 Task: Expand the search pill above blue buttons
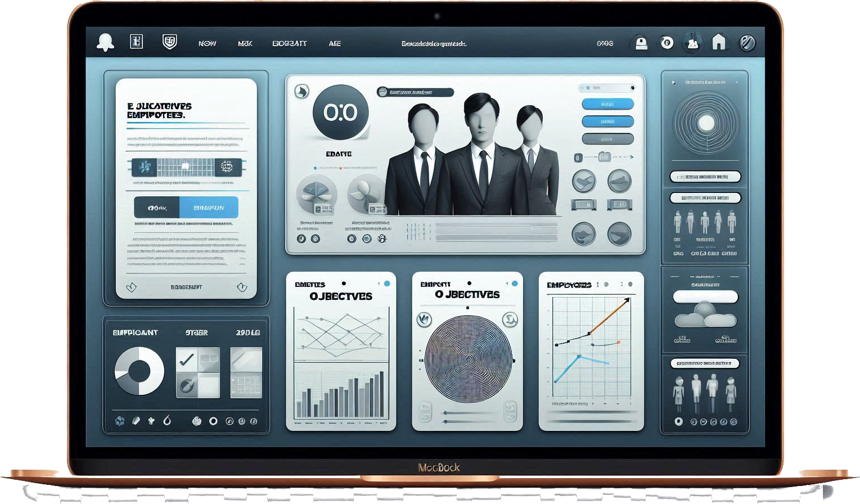[607, 88]
